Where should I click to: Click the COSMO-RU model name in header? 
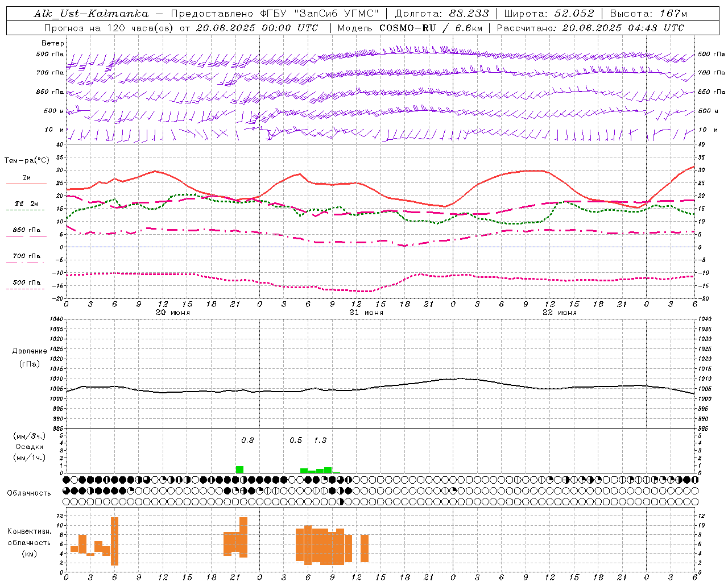(x=408, y=28)
